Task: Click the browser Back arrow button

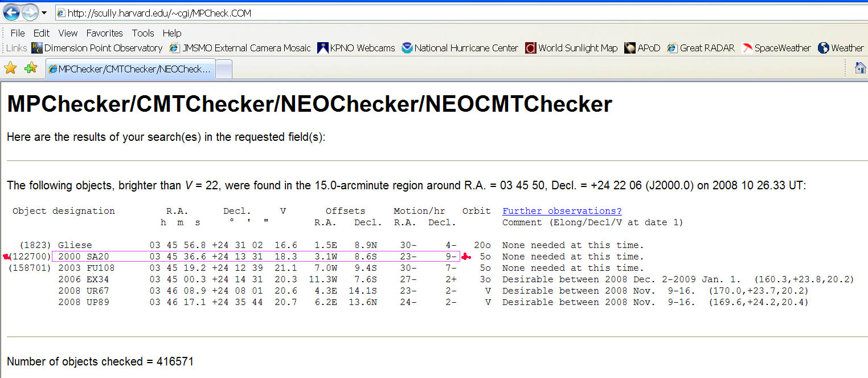Action: pyautogui.click(x=11, y=12)
